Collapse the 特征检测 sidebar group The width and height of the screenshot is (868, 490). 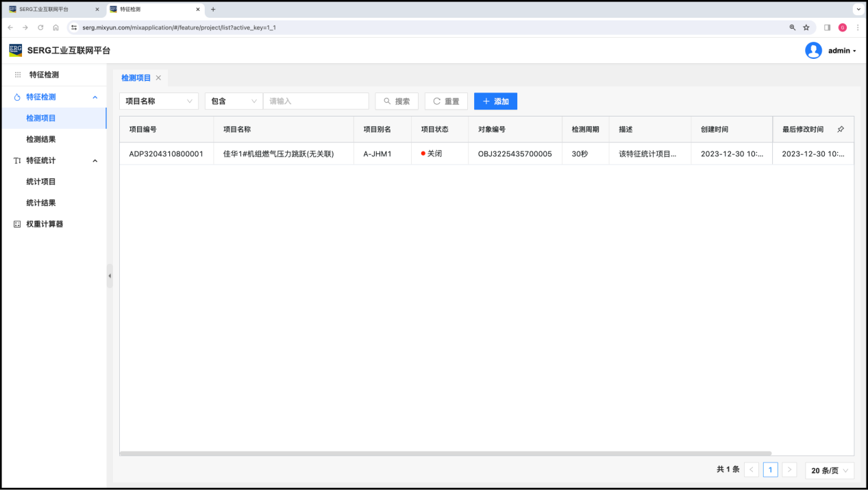coord(95,97)
